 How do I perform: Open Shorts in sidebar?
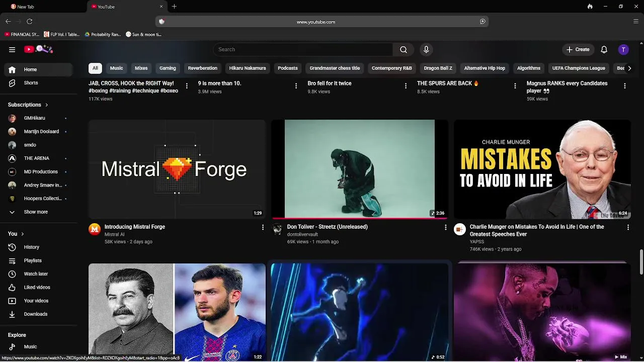click(x=38, y=83)
